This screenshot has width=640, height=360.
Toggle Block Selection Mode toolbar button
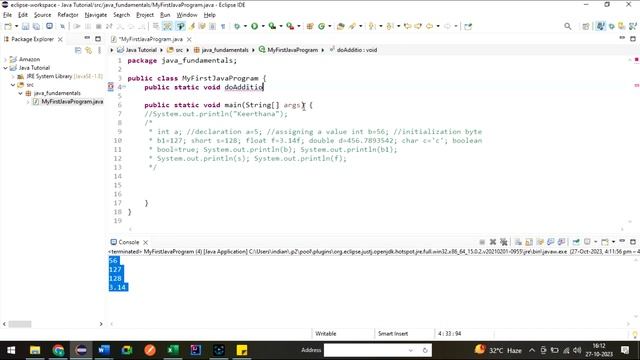(212, 26)
